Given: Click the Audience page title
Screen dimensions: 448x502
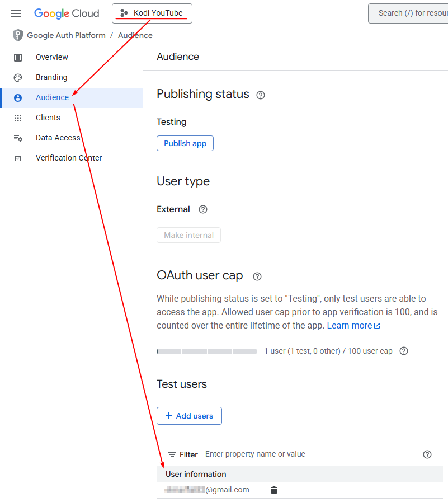Looking at the screenshot, I should 178,57.
